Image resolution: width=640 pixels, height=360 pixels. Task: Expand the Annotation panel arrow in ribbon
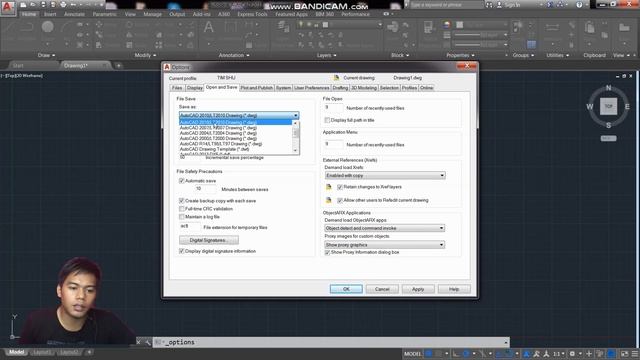(x=248, y=56)
